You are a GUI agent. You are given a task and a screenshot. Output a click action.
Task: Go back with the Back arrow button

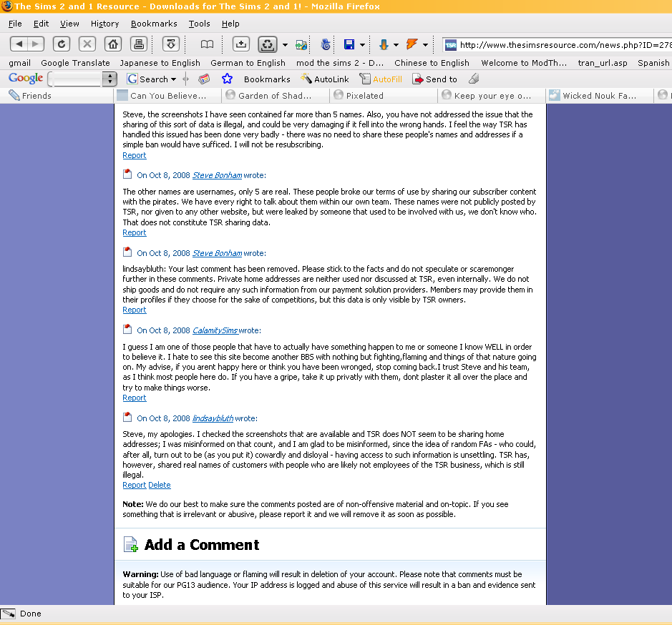[x=19, y=44]
